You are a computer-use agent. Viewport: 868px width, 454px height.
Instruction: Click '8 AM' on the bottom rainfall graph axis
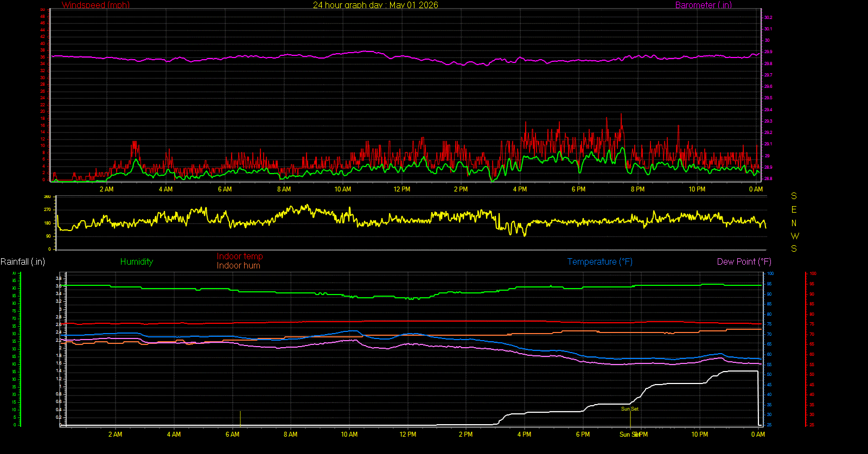tap(291, 434)
